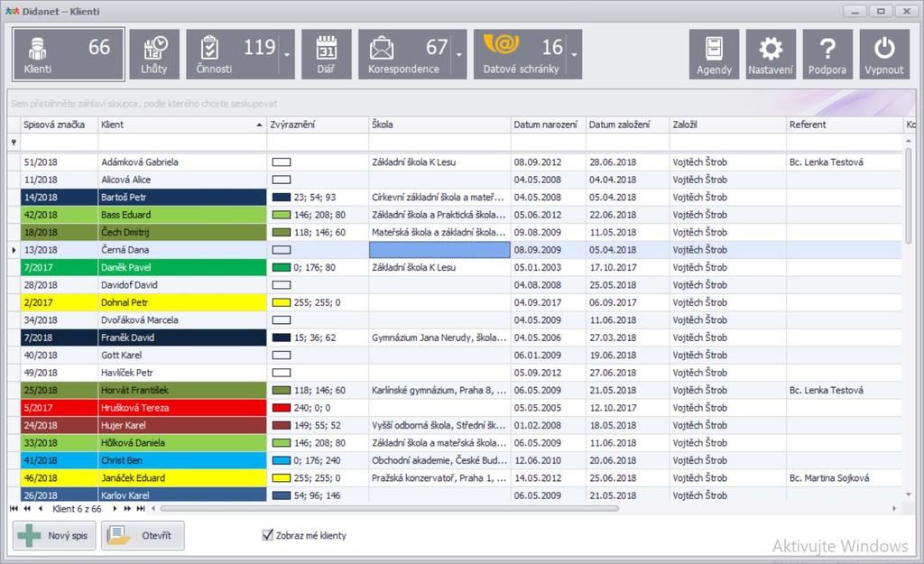Image resolution: width=924 pixels, height=564 pixels.
Task: Click the horizontal scrollbar of the grid
Action: point(390,509)
